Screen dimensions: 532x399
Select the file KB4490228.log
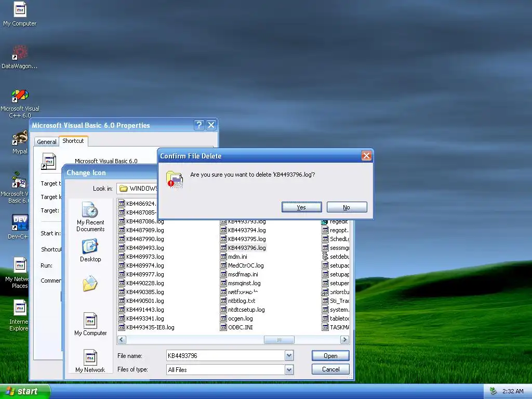click(x=141, y=283)
